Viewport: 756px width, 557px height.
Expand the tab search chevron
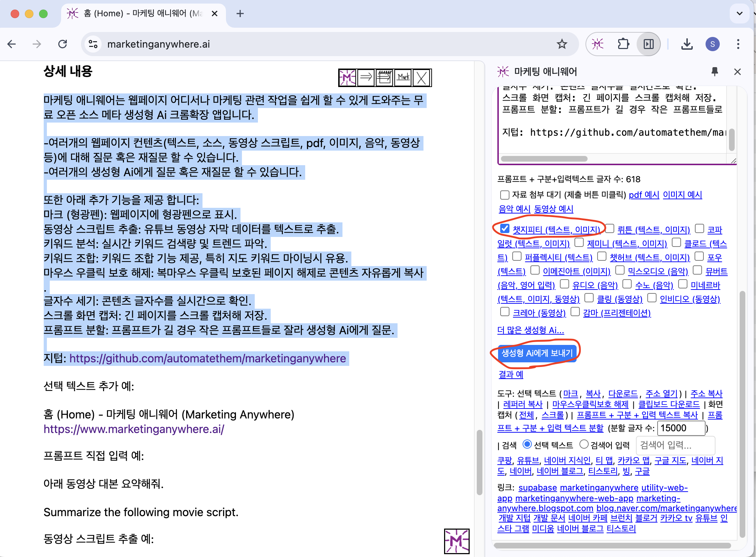[740, 13]
